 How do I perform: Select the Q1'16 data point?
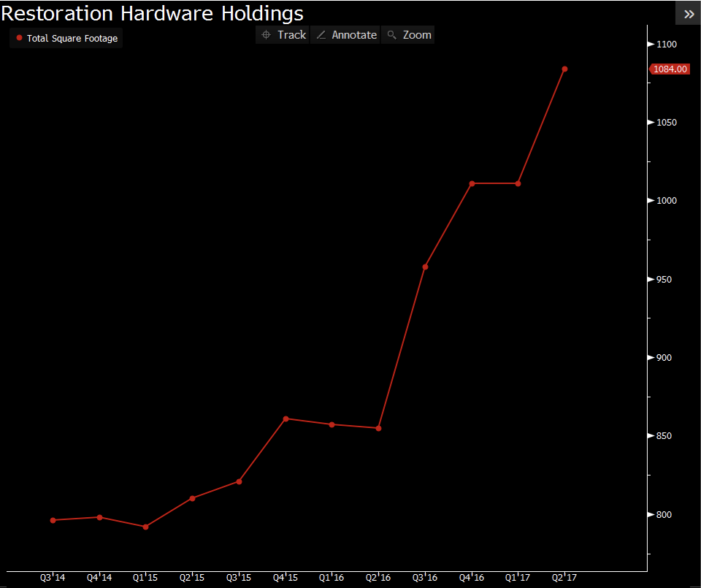pyautogui.click(x=332, y=424)
